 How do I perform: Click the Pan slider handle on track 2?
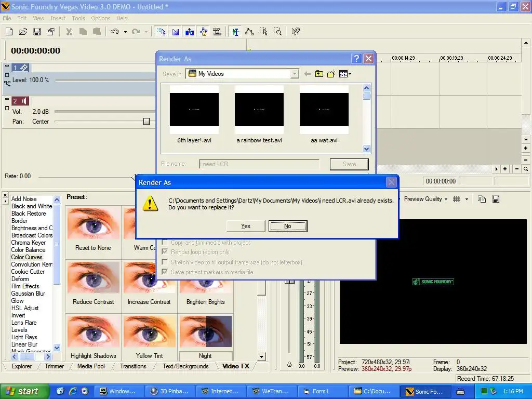coord(146,122)
